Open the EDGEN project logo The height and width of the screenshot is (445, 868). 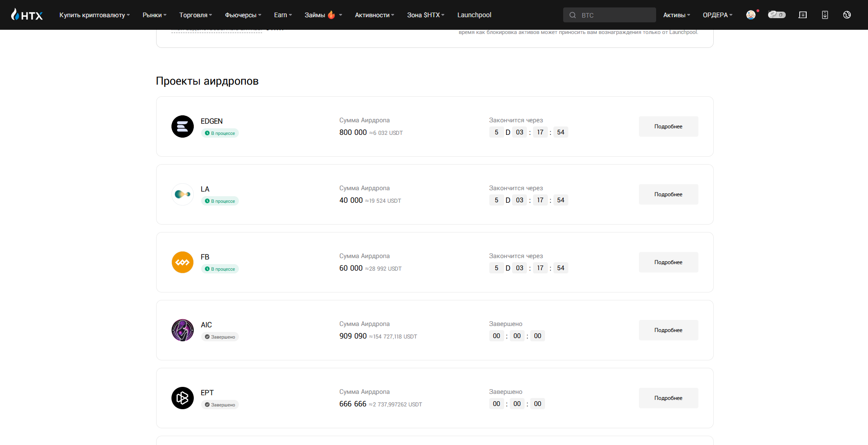183,126
